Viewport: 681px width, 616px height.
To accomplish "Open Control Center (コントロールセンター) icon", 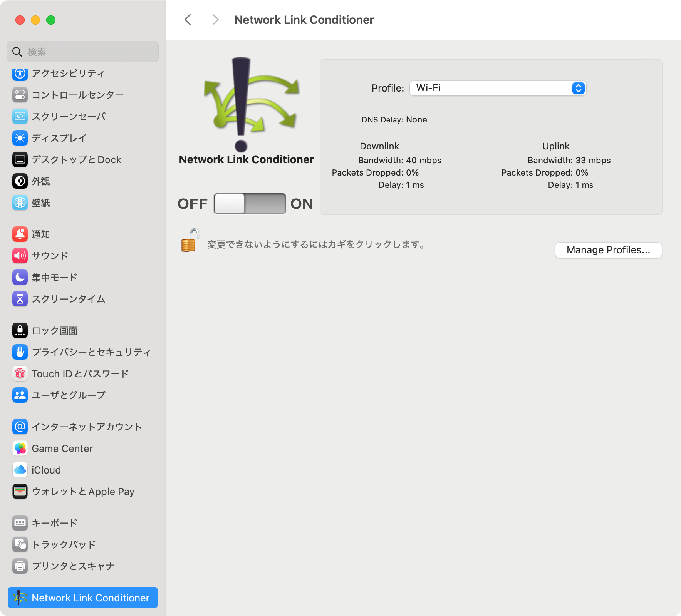I will pos(20,95).
